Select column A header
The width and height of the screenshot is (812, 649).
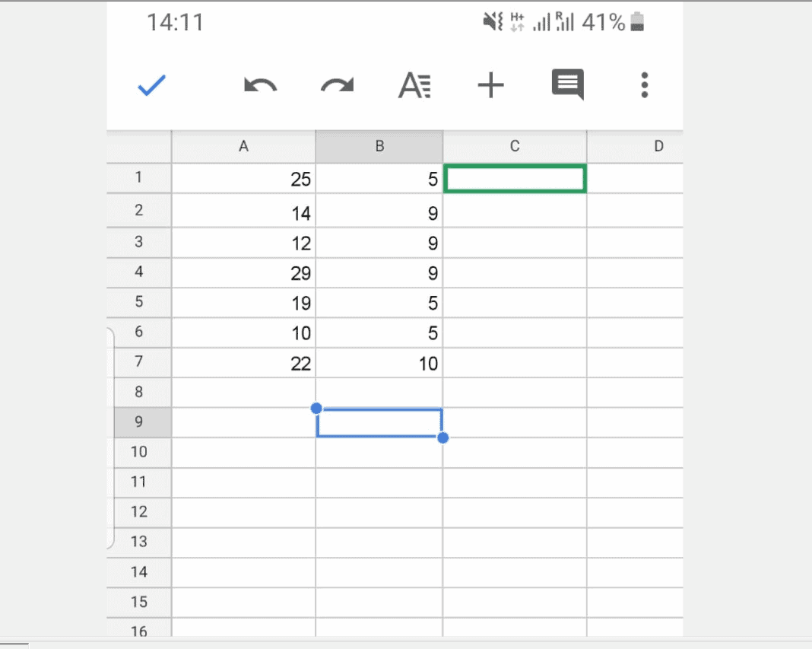tap(243, 147)
